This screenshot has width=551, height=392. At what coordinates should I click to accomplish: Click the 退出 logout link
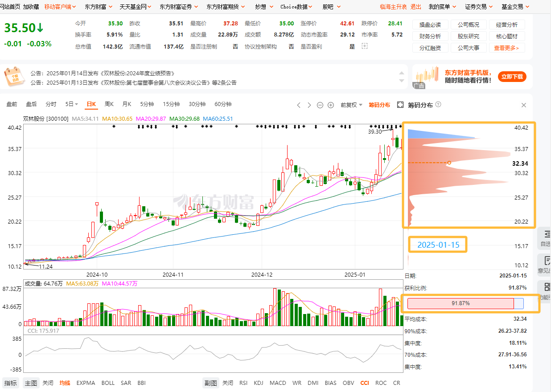(x=415, y=7)
